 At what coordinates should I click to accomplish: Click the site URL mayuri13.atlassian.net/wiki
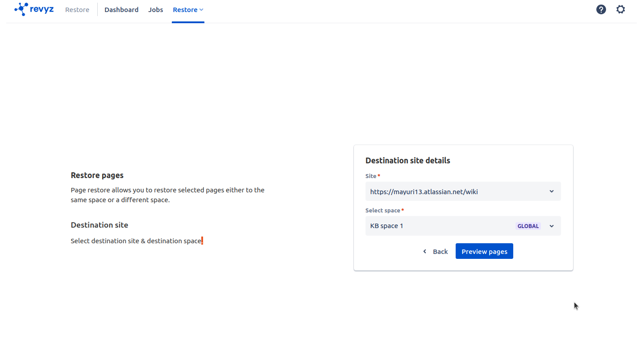(x=424, y=192)
